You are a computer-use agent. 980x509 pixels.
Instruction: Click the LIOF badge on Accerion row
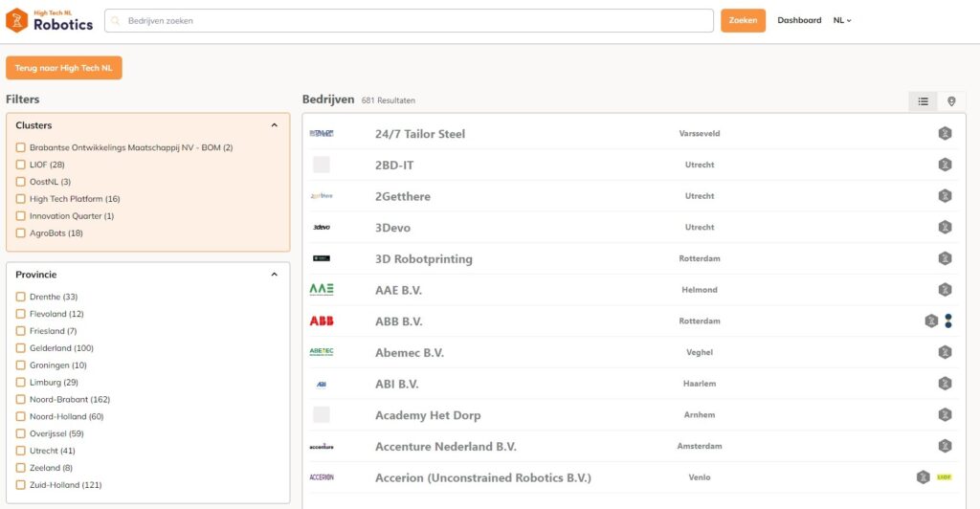944,477
